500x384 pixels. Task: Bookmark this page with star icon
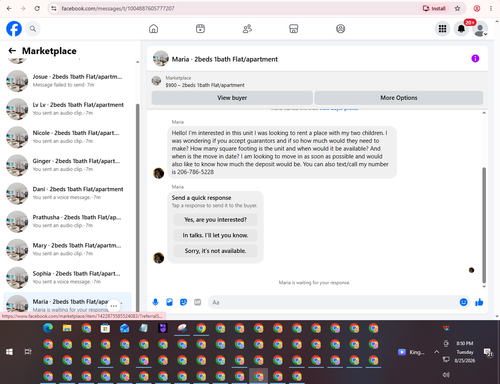point(457,8)
